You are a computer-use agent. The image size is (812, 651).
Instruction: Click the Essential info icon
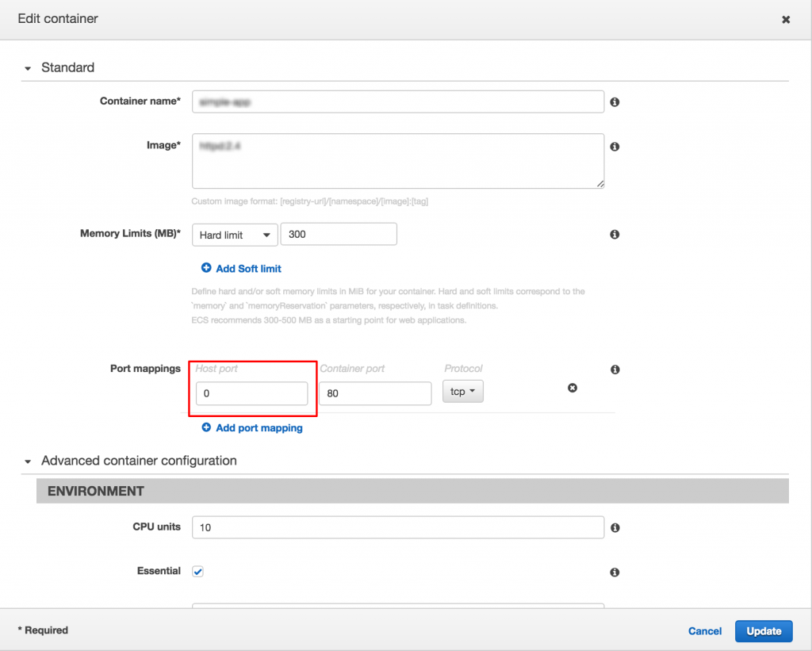pyautogui.click(x=615, y=572)
